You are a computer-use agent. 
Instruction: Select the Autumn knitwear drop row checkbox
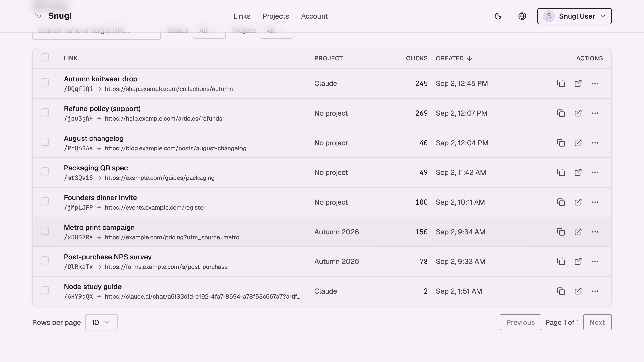tap(45, 82)
